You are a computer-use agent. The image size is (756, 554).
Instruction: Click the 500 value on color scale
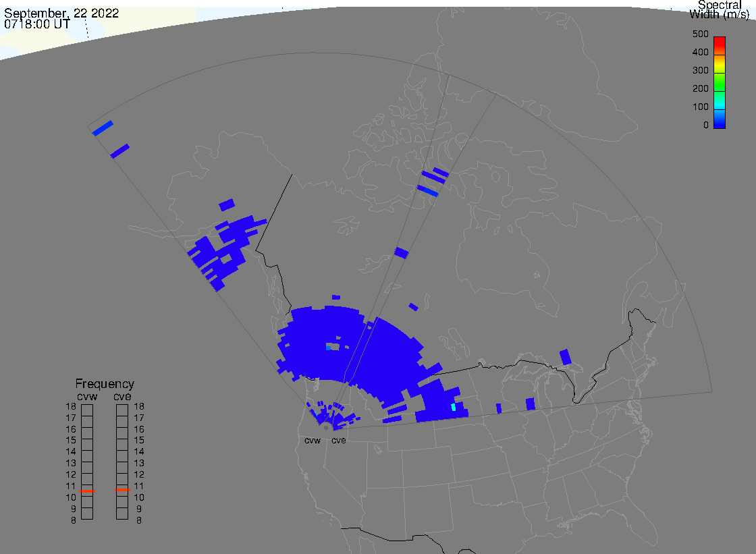700,34
